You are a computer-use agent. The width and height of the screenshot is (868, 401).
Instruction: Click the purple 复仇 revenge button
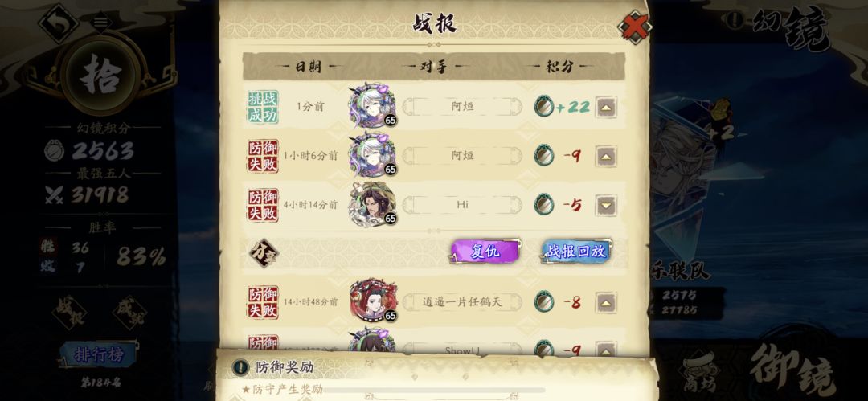tap(485, 252)
